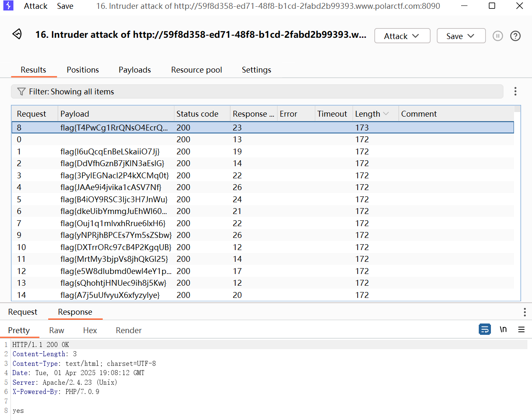The height and width of the screenshot is (420, 532).
Task: Switch to the Results tab
Action: (34, 70)
